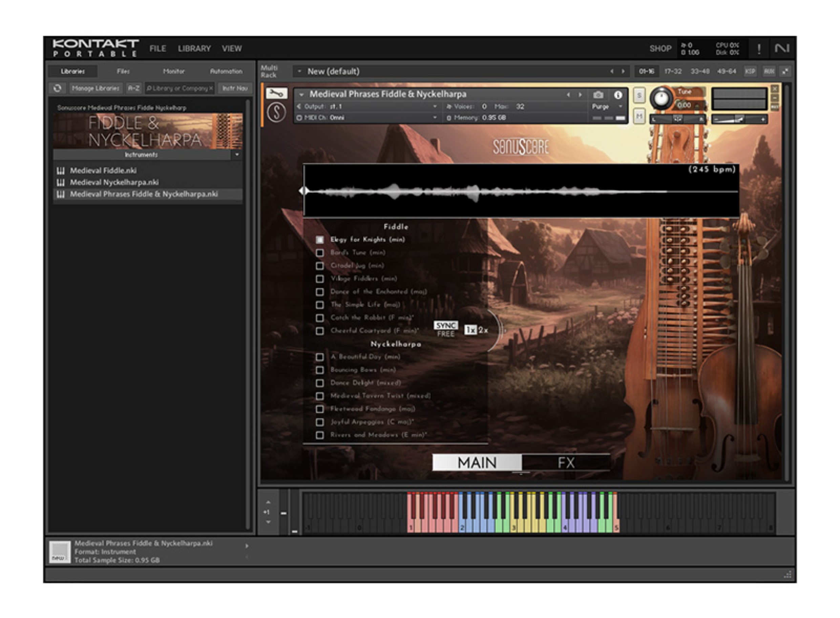Clear library search with the X icon
This screenshot has height=618, width=840.
tap(211, 88)
